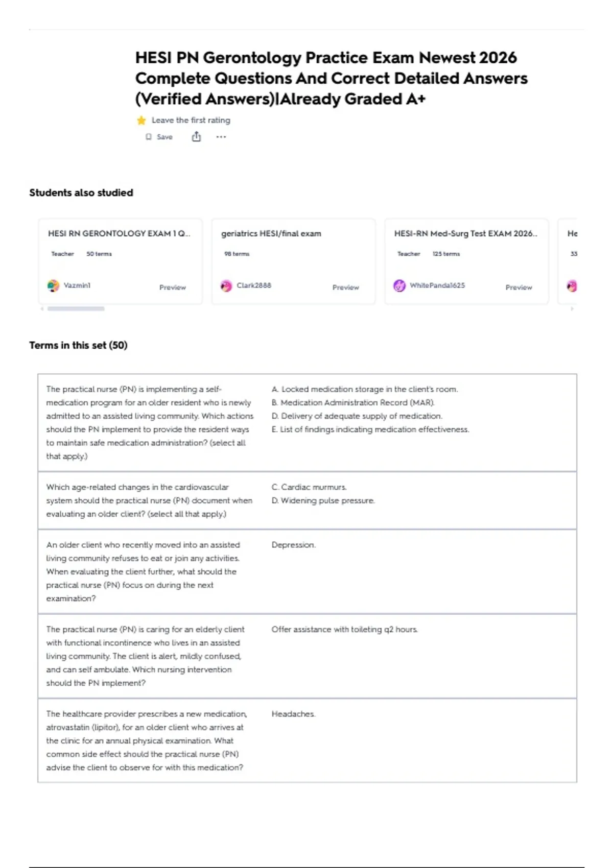The width and height of the screenshot is (613, 868).
Task: Select the atorvastatin Headaches term row
Action: 307,740
